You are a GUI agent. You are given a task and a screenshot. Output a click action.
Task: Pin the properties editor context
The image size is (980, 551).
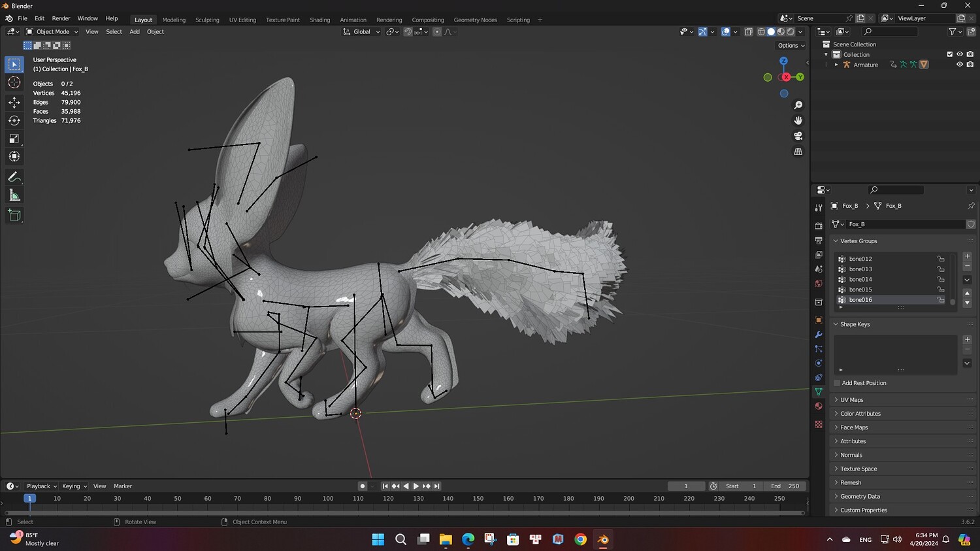point(971,206)
